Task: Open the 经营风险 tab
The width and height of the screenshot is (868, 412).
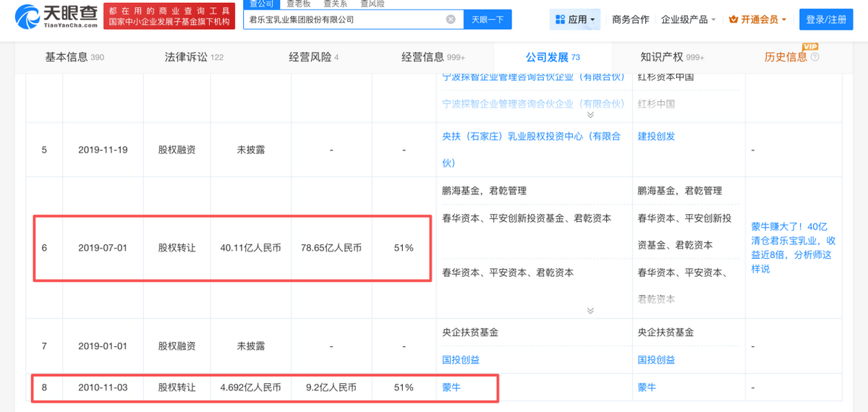Action: click(313, 57)
